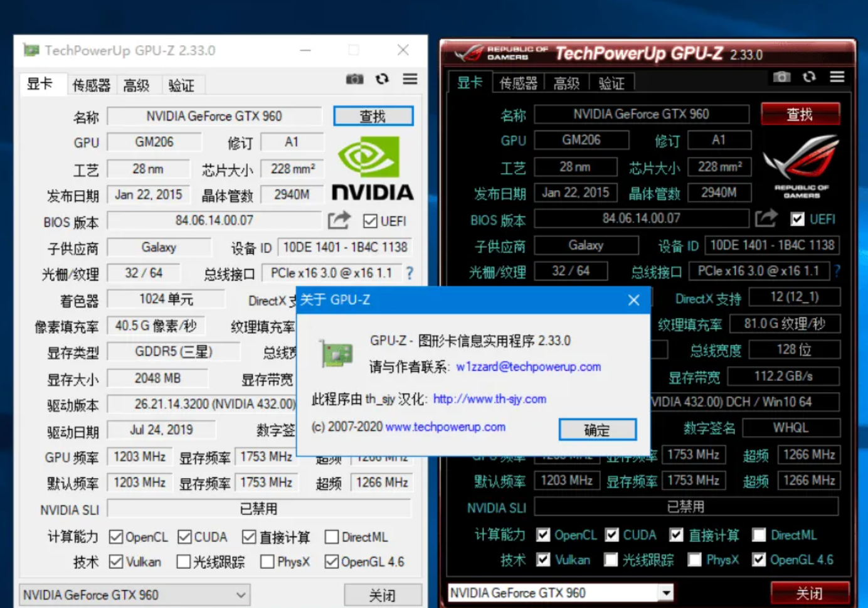Image resolution: width=868 pixels, height=608 pixels.
Task: Open the 验证 validation tab in the ROG window
Action: [x=611, y=82]
